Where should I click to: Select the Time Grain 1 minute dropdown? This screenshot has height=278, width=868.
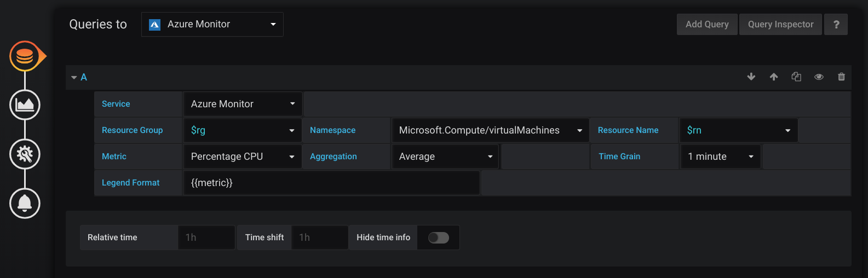(x=720, y=157)
